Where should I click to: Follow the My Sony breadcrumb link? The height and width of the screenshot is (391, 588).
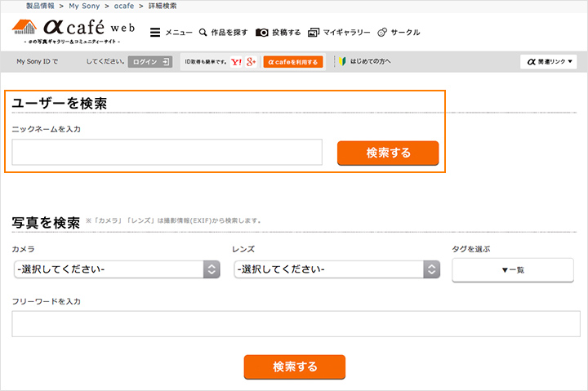pos(84,6)
